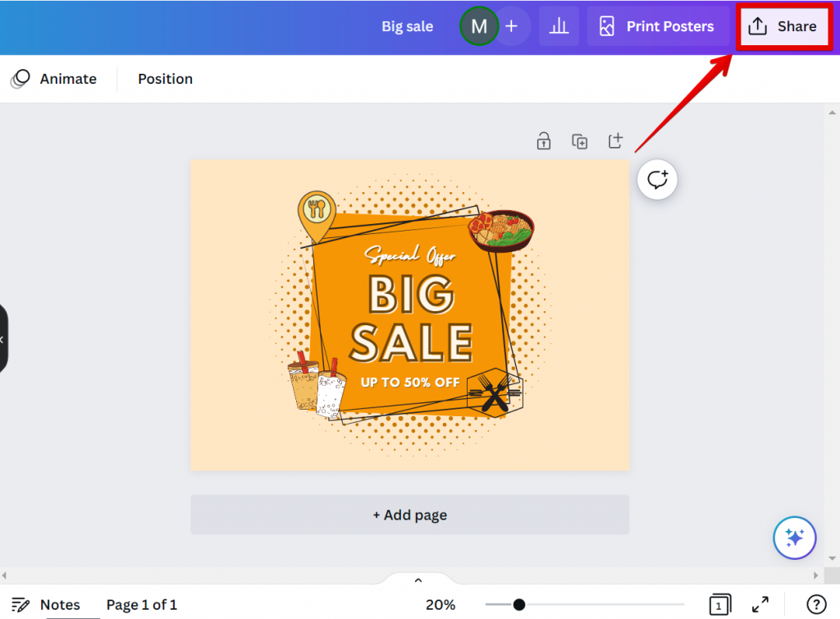
Task: Open the comment bubble on the canvas
Action: point(656,179)
